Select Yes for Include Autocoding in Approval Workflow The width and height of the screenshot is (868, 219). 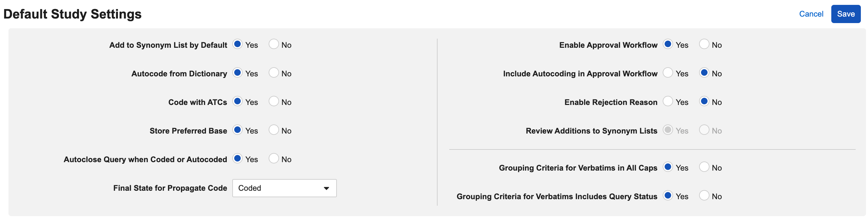point(668,73)
